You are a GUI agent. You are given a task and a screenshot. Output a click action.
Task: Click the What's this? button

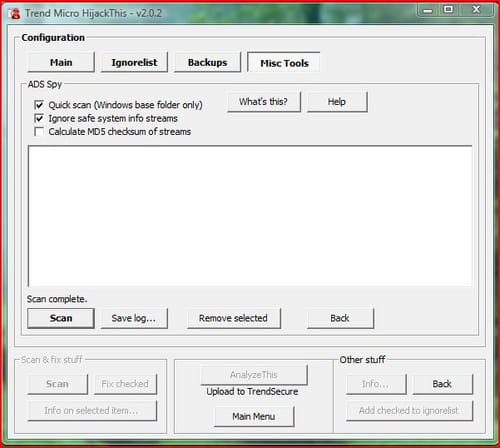click(264, 102)
